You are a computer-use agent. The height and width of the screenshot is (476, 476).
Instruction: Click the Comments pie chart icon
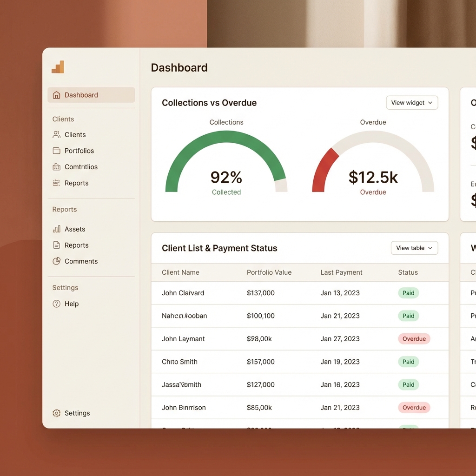(57, 261)
